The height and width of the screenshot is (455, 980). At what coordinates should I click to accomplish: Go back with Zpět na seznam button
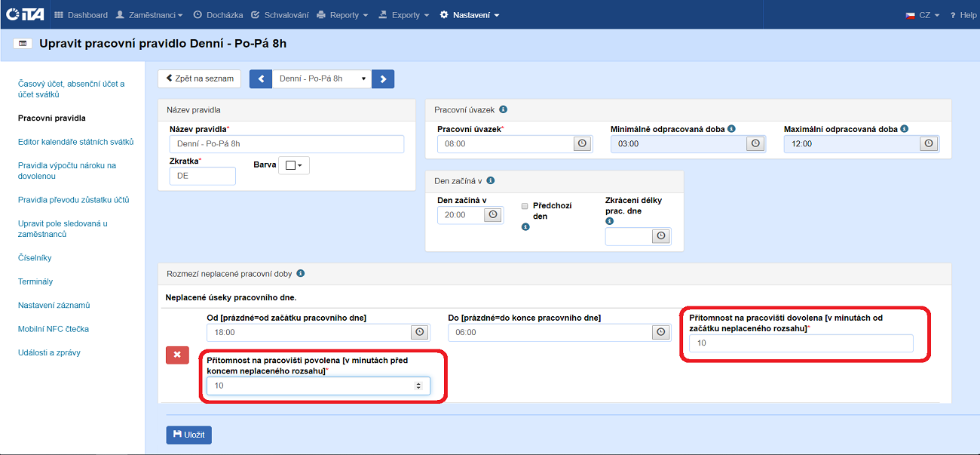(199, 78)
